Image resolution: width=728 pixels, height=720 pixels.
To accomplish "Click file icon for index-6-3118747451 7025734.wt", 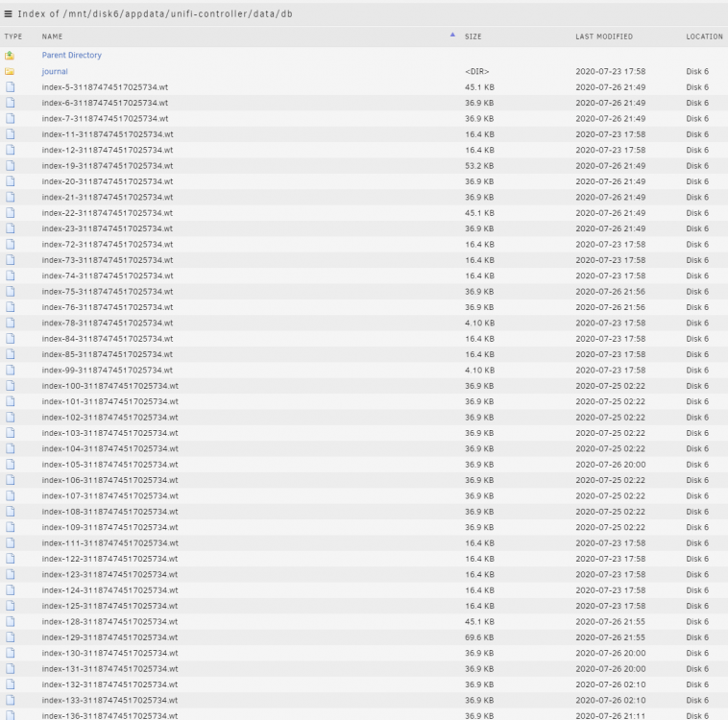I will (11, 103).
